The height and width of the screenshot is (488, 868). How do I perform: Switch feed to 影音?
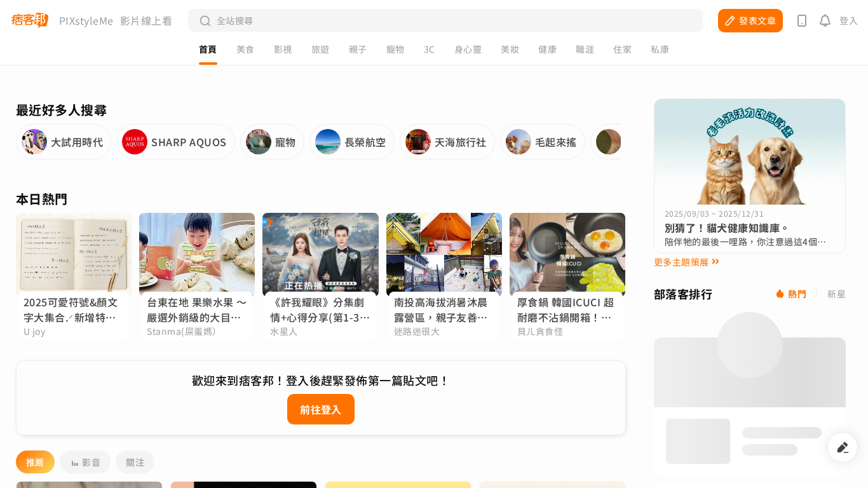pyautogui.click(x=85, y=462)
